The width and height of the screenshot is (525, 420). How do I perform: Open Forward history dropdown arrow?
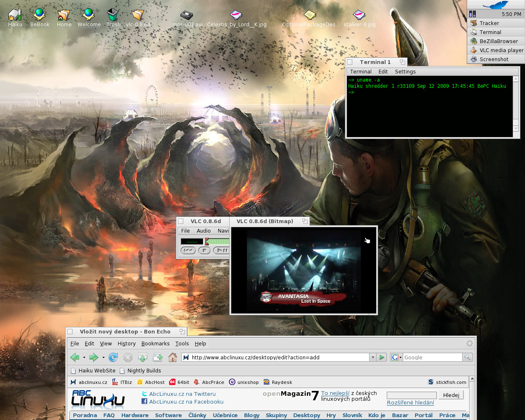[x=103, y=357]
